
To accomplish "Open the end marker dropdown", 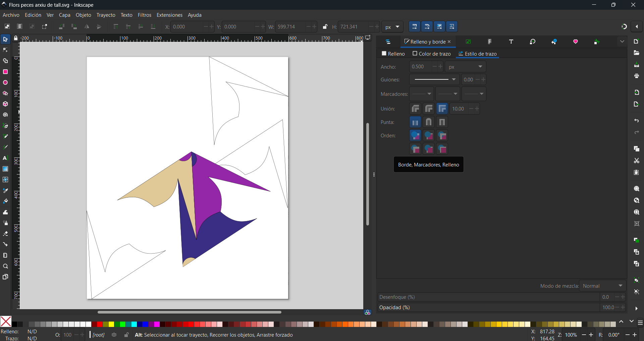I will pyautogui.click(x=474, y=94).
